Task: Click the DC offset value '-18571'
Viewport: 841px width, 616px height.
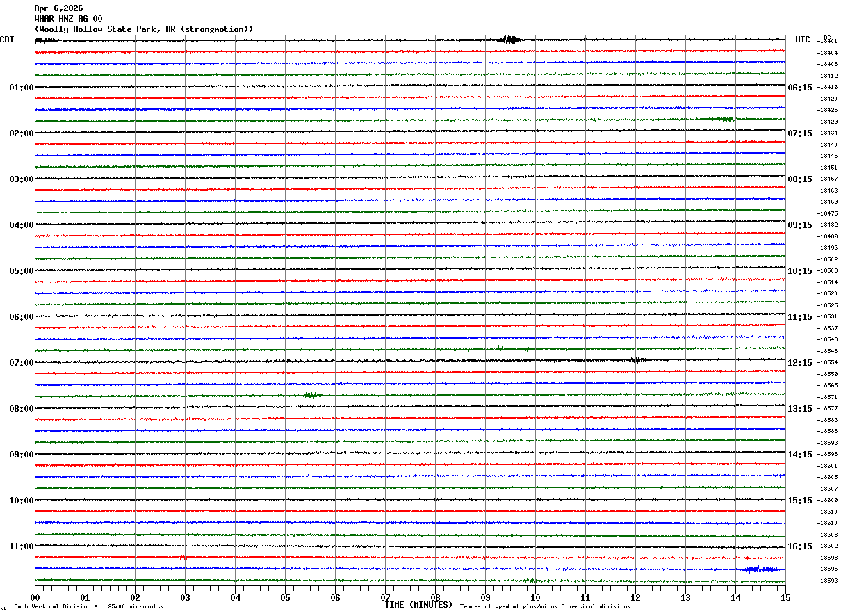Action: (x=828, y=397)
